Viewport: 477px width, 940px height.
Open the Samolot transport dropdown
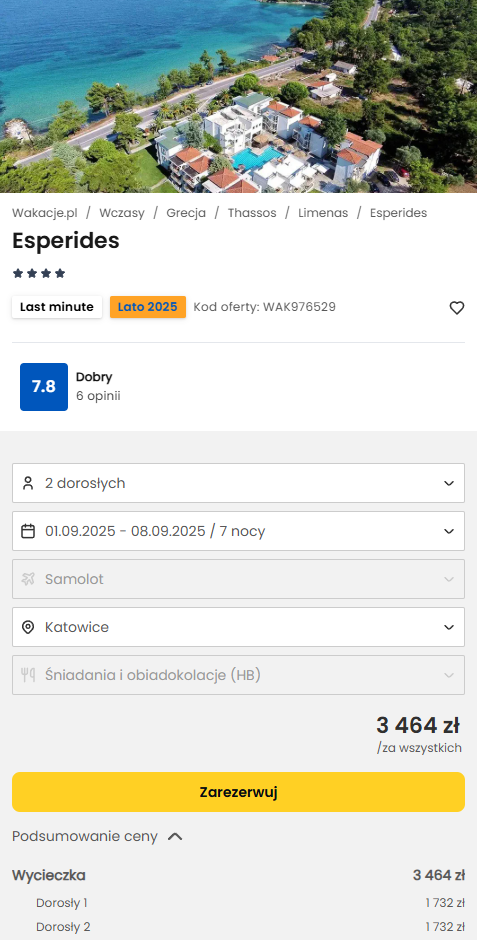point(238,579)
